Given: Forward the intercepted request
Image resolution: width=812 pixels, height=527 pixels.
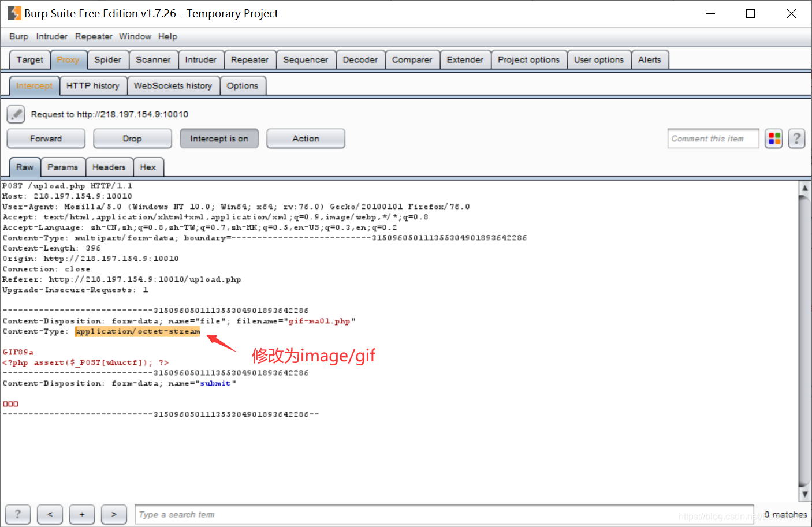Looking at the screenshot, I should [46, 139].
